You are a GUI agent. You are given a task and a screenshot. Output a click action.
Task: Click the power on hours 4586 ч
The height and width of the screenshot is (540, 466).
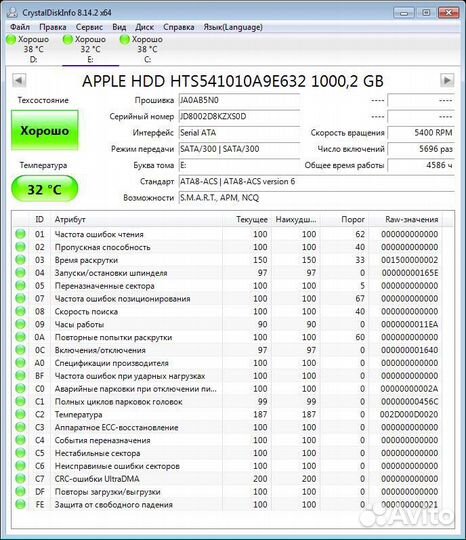pyautogui.click(x=421, y=165)
